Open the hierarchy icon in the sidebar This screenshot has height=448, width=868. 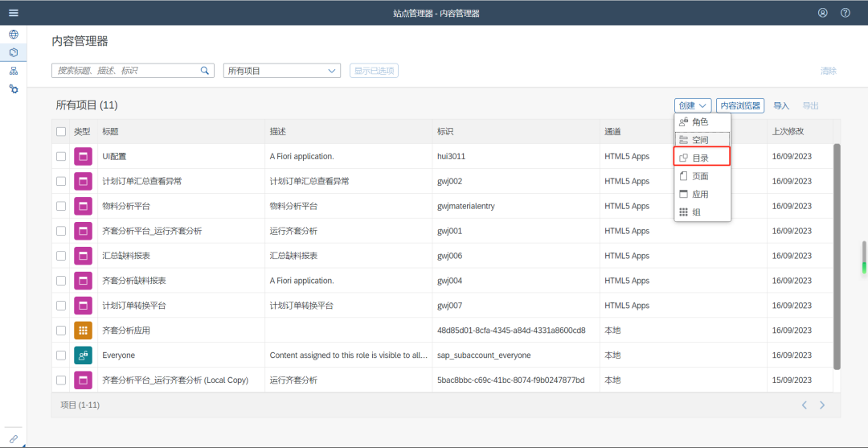point(14,71)
